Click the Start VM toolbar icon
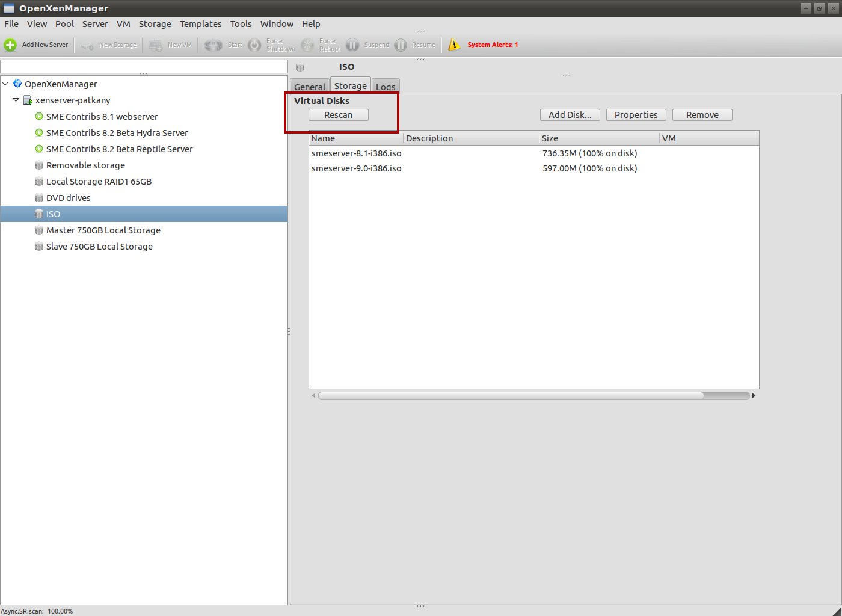 (x=213, y=45)
